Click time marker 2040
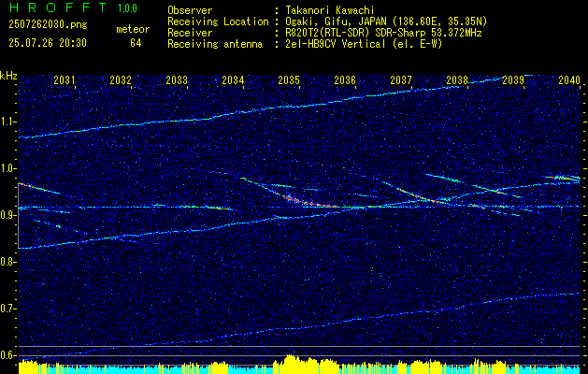The width and height of the screenshot is (588, 374). coord(569,79)
